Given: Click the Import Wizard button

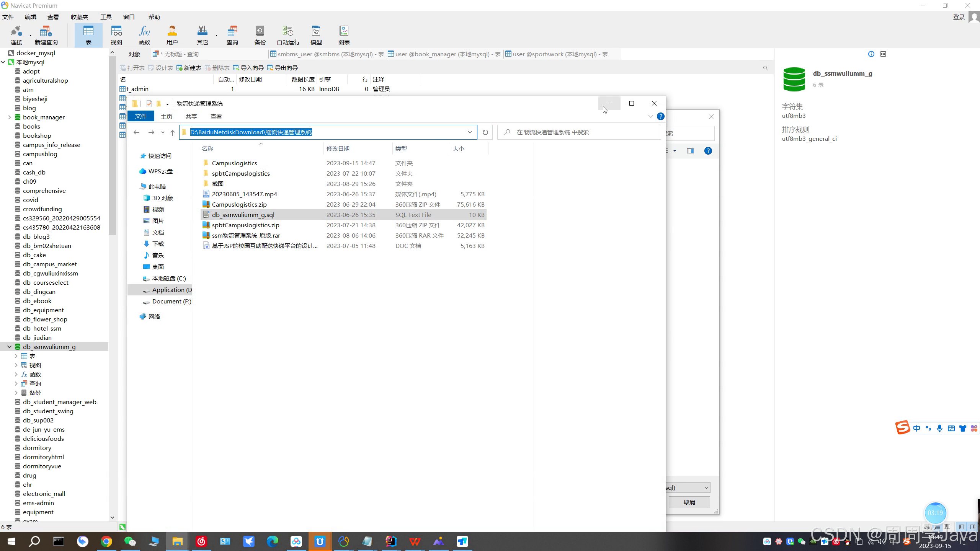Looking at the screenshot, I should 248,68.
